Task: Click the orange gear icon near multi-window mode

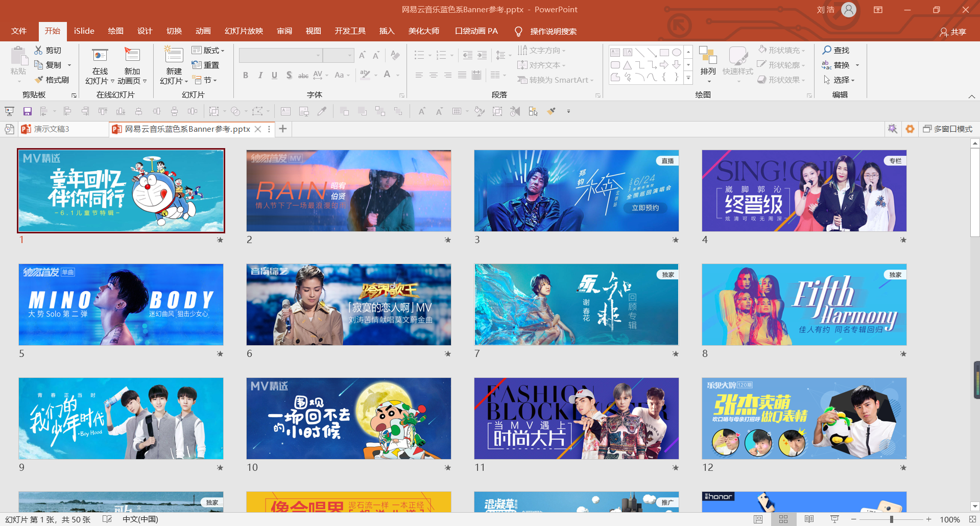Action: coord(910,129)
